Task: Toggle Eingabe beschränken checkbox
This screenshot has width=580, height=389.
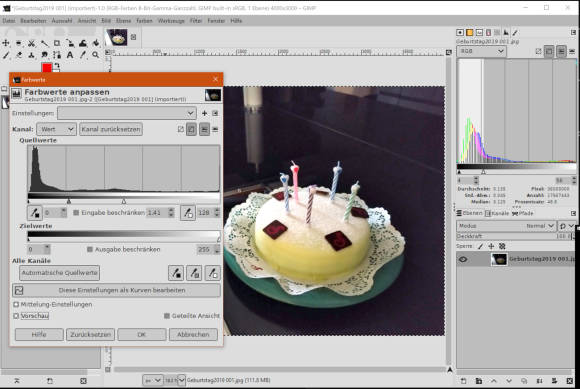Action: [x=76, y=213]
